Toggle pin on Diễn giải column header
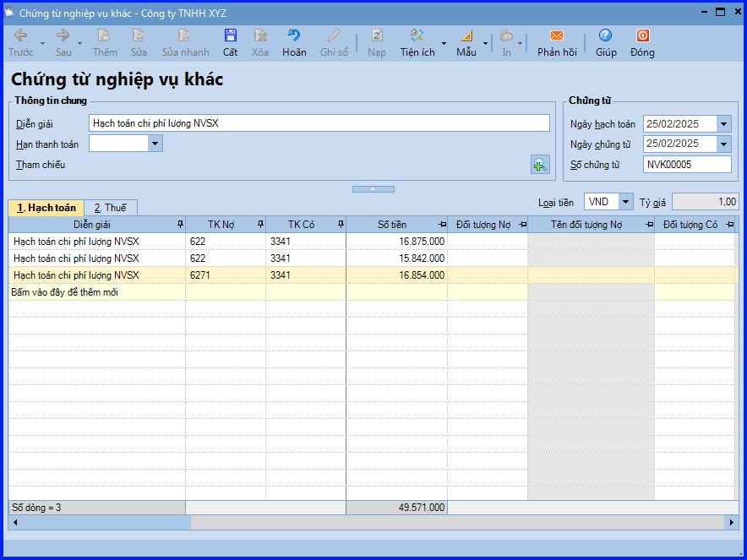The image size is (747, 560). coord(180,225)
